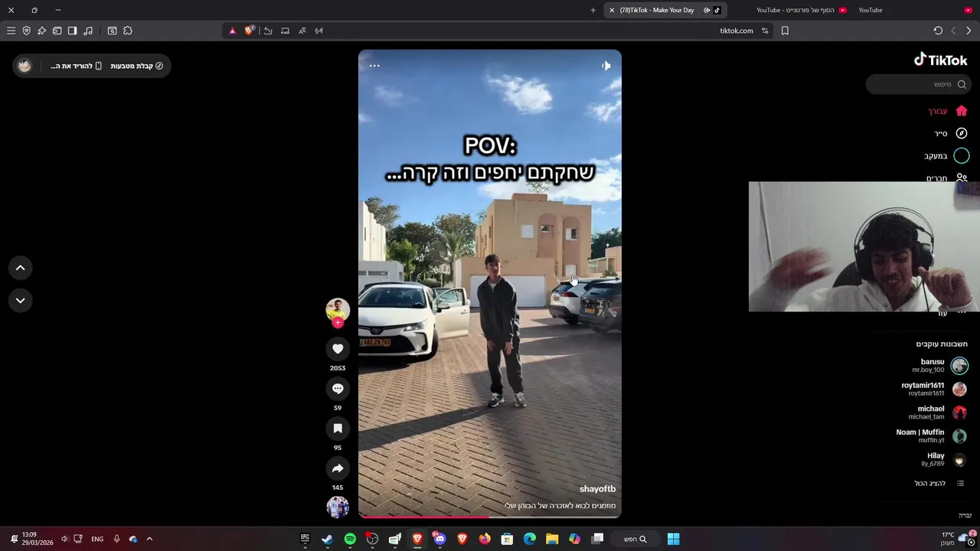Screen dimensions: 980x551
Task: Open the For You home menu item
Action: (948, 111)
